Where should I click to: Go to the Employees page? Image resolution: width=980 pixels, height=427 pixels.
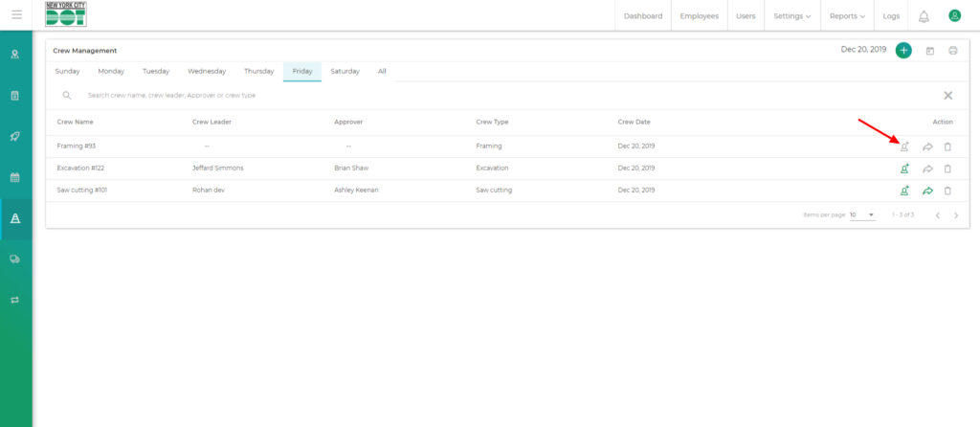(700, 16)
